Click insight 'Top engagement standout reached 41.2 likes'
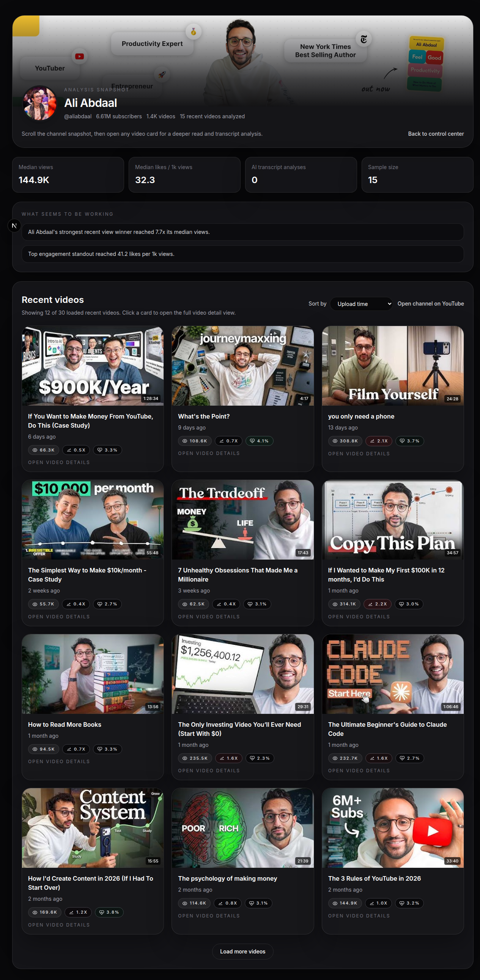This screenshot has height=980, width=480. tap(242, 254)
